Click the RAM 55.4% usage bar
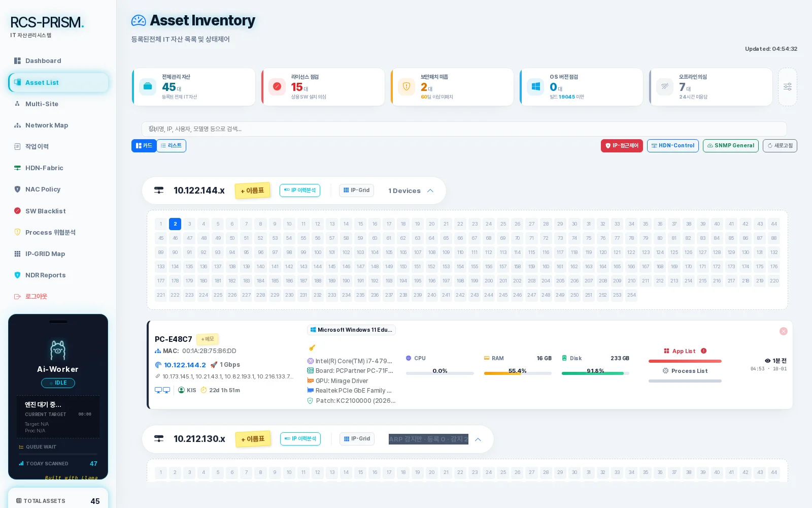 [x=518, y=373]
